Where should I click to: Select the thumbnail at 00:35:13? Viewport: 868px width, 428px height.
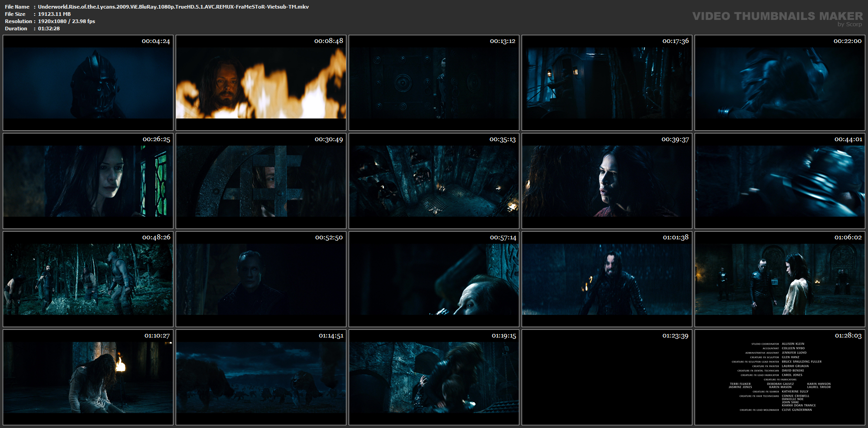click(434, 181)
